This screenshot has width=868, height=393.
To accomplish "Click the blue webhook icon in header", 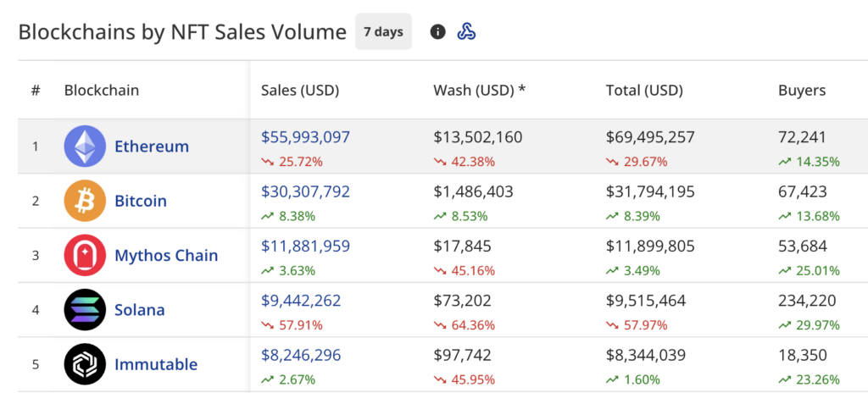I will (x=467, y=31).
